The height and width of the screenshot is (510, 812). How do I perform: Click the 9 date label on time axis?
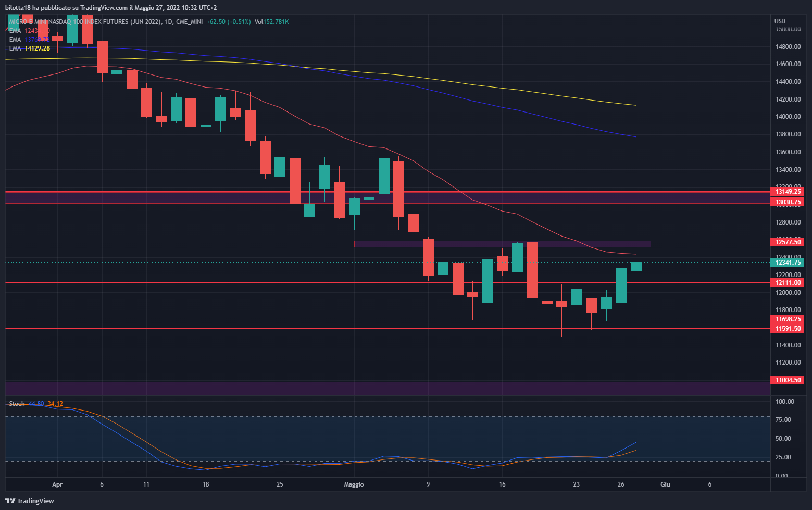pos(428,484)
